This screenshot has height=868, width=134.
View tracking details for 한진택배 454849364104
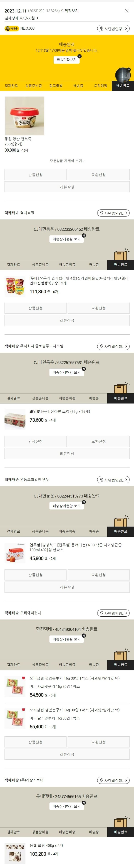coord(67,639)
